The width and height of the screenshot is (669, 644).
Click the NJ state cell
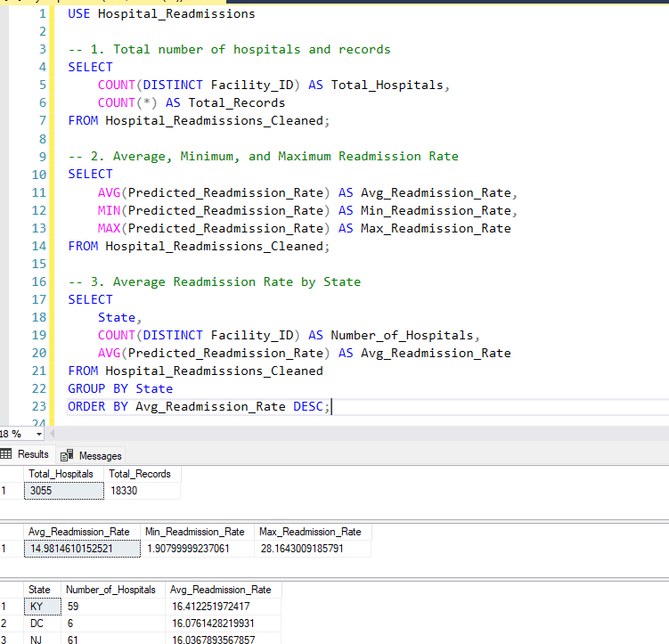coord(42,640)
